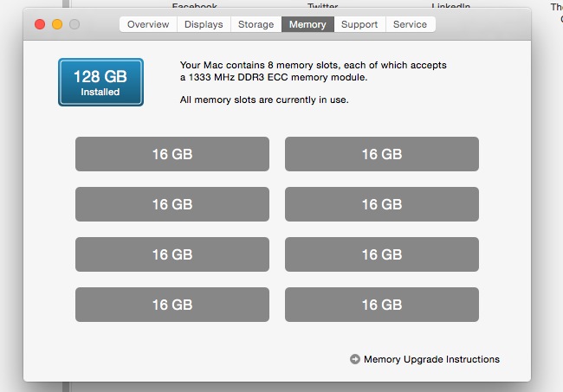Select the top-right 16 GB memory slot
Image resolution: width=563 pixels, height=392 pixels.
tap(382, 154)
